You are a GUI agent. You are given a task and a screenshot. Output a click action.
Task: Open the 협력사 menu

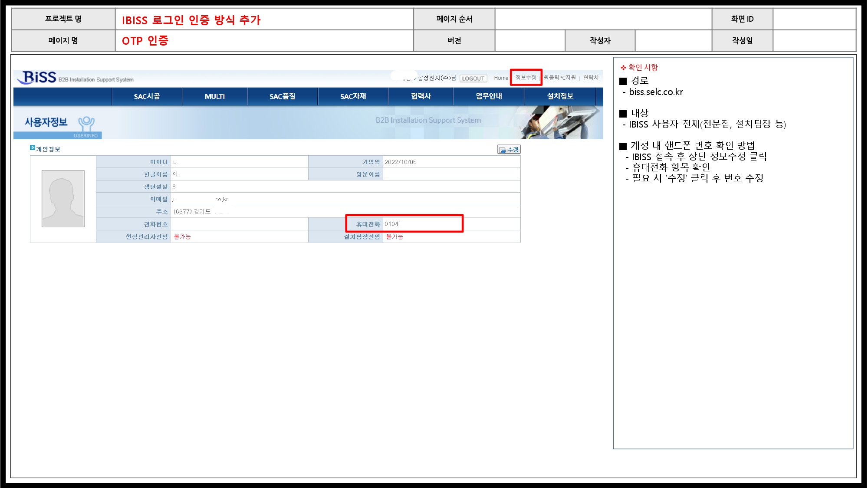(x=421, y=96)
